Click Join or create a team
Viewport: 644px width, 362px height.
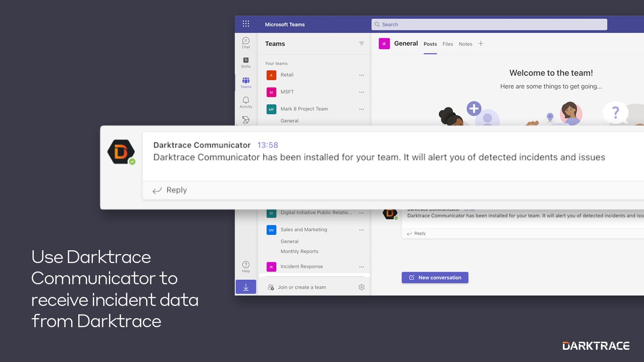point(302,287)
